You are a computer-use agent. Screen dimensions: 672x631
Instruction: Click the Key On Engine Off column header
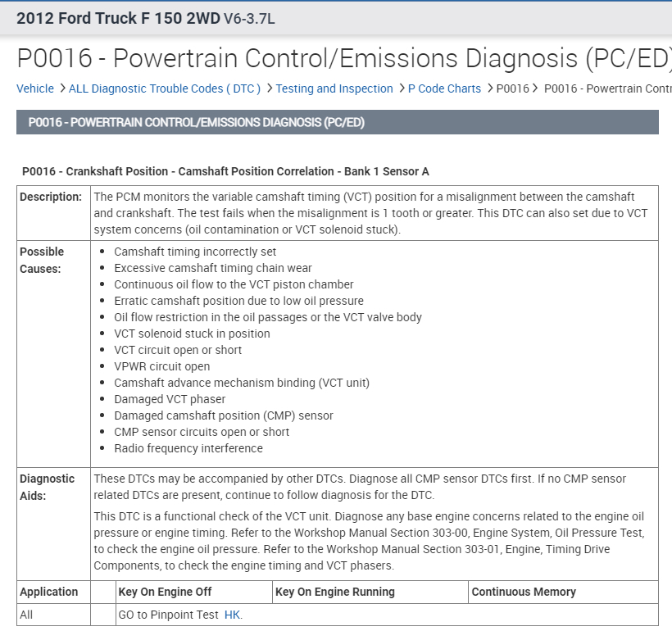[165, 592]
